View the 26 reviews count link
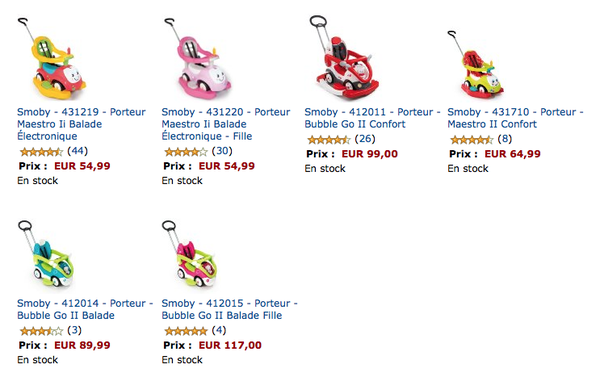 coord(365,139)
